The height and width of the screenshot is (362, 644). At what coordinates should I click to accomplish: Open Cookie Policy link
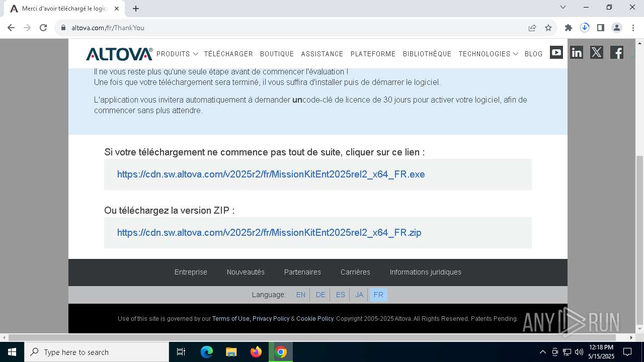point(315,319)
